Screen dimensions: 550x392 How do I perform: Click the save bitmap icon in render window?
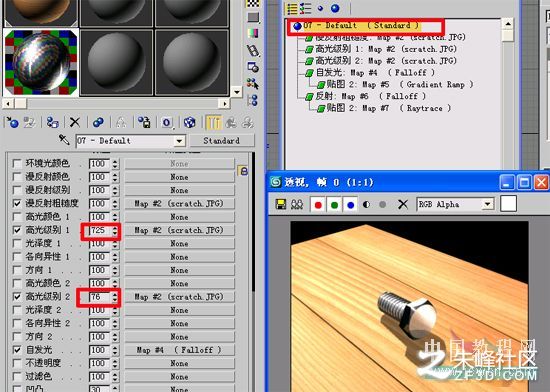click(x=281, y=204)
